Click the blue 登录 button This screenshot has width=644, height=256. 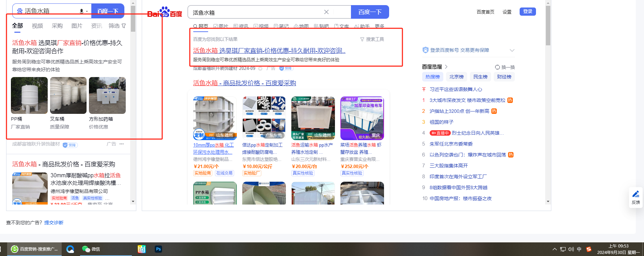528,12
